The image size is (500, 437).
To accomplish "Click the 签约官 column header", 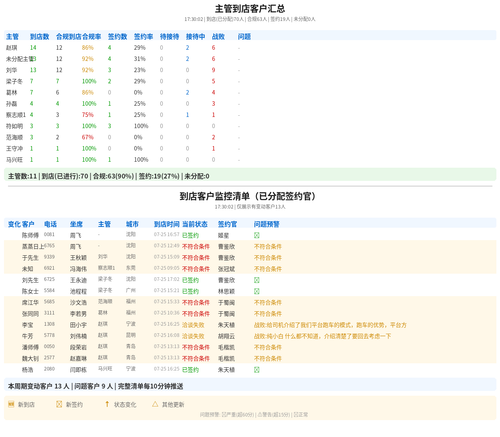I will pos(228,224).
